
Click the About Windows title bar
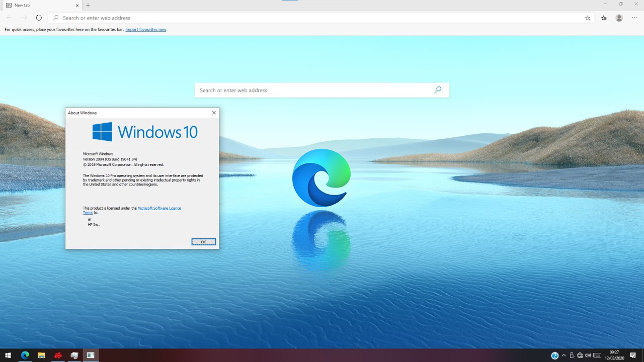coord(142,113)
